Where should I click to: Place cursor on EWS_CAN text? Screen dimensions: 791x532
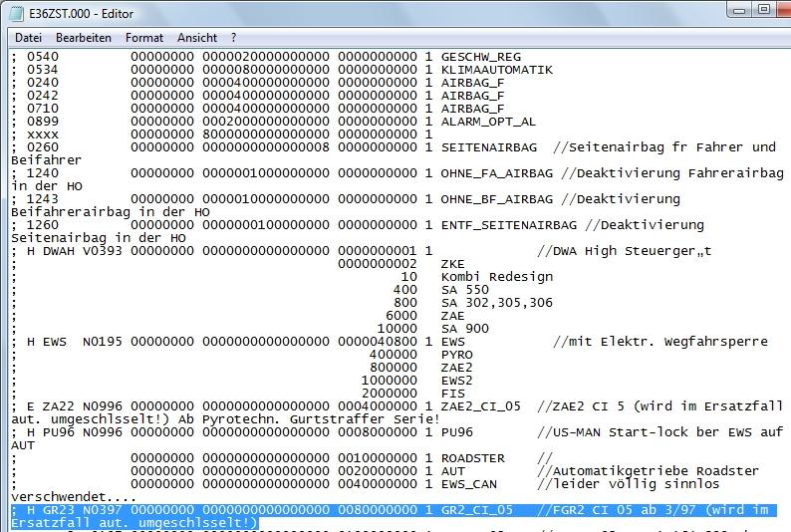click(x=468, y=483)
